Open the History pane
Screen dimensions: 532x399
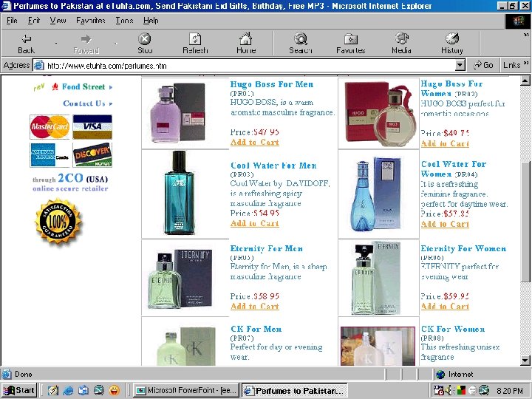point(452,44)
